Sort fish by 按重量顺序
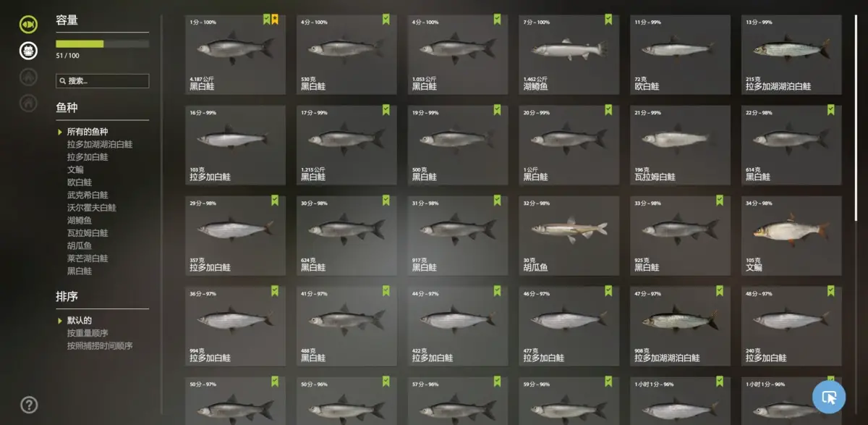 pos(88,333)
